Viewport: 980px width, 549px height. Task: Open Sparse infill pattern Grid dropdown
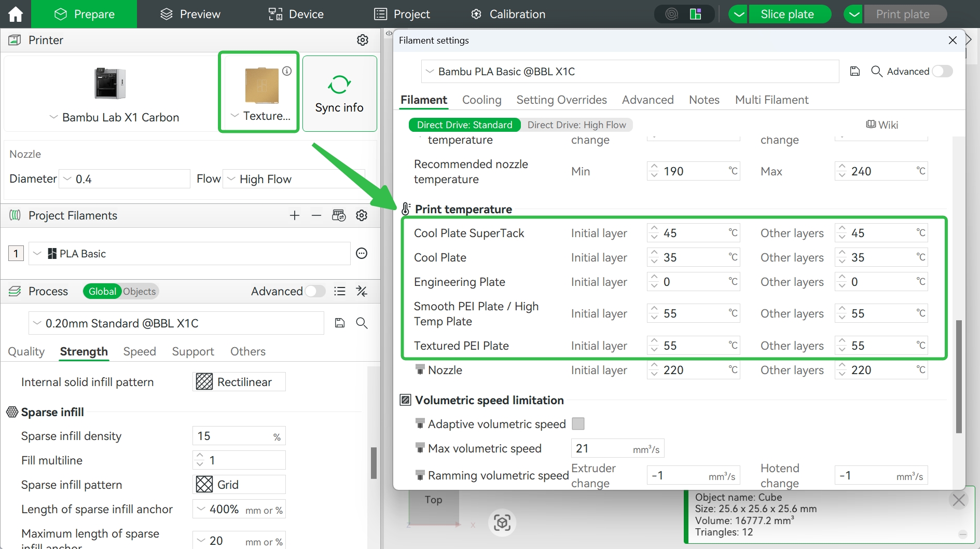click(x=239, y=485)
